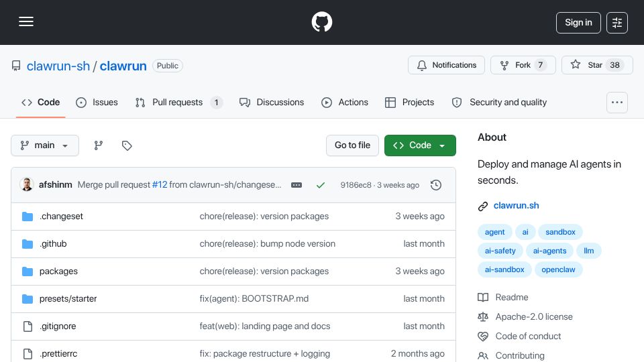Open the hamburger navigation menu
This screenshot has height=362, width=644.
pos(26,21)
